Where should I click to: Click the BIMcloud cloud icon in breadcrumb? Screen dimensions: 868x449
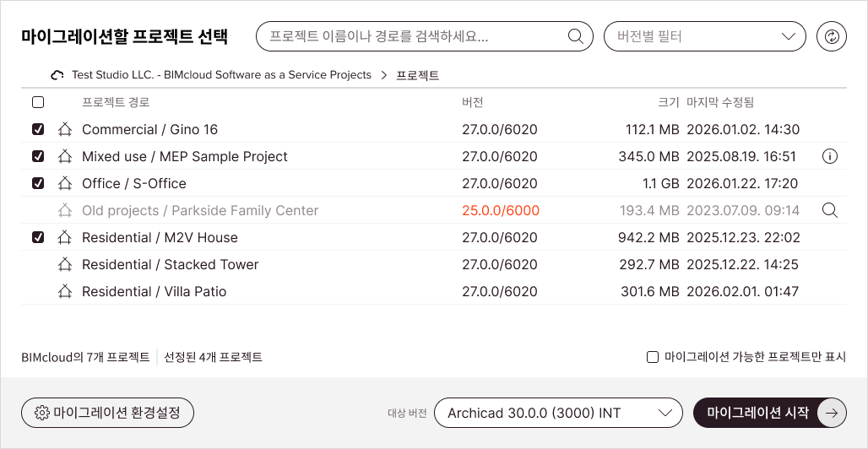(x=57, y=75)
